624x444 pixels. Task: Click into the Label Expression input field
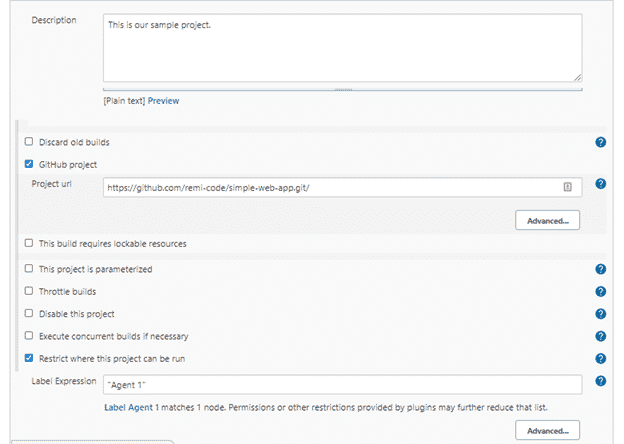[x=343, y=385]
